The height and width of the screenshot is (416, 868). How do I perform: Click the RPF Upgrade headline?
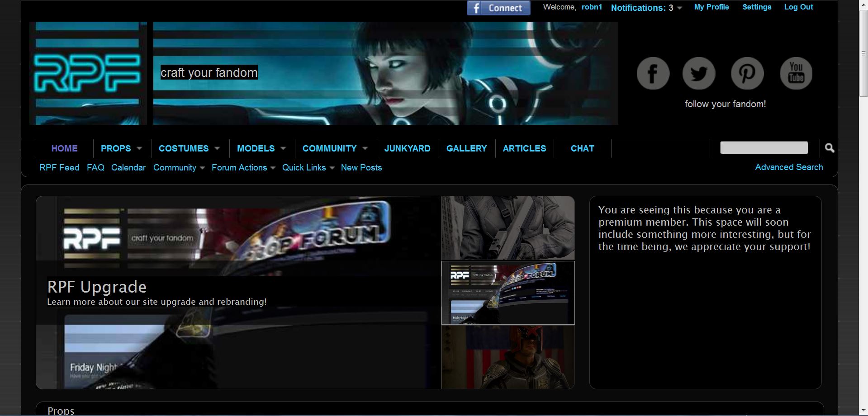click(97, 287)
